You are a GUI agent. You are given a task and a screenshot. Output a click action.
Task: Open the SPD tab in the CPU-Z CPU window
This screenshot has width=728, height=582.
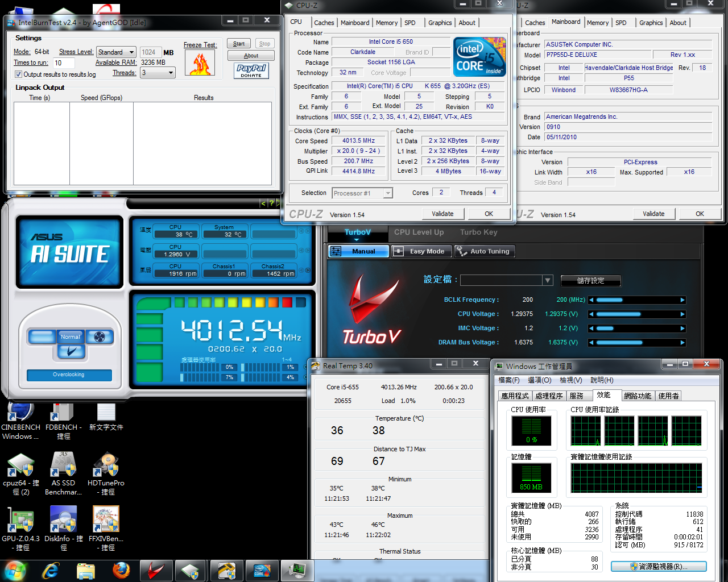410,23
